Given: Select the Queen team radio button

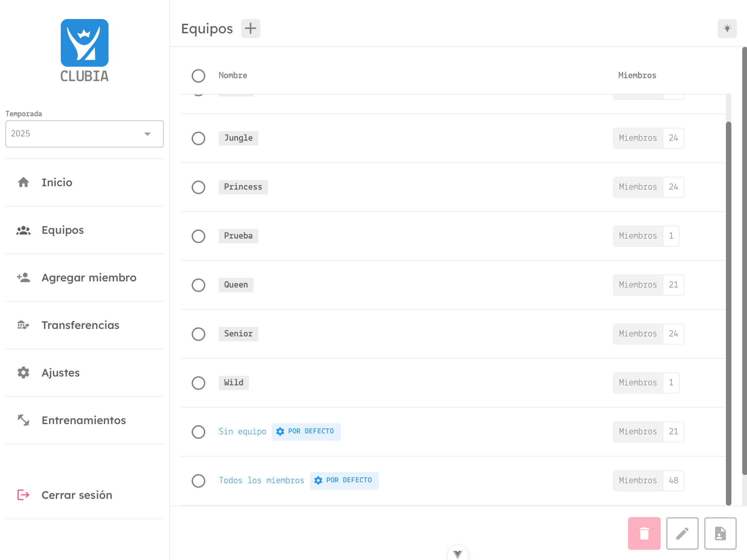Looking at the screenshot, I should point(198,285).
